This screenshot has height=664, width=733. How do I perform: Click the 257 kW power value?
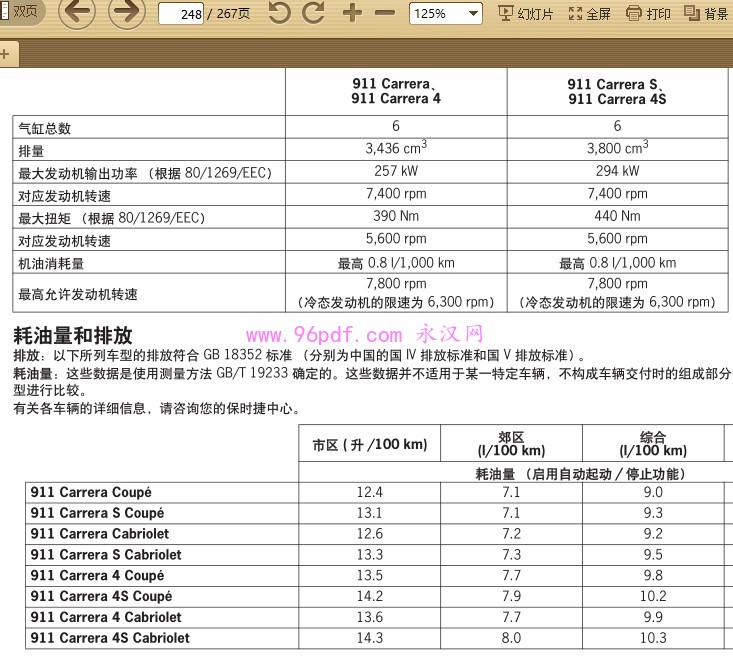click(x=396, y=171)
